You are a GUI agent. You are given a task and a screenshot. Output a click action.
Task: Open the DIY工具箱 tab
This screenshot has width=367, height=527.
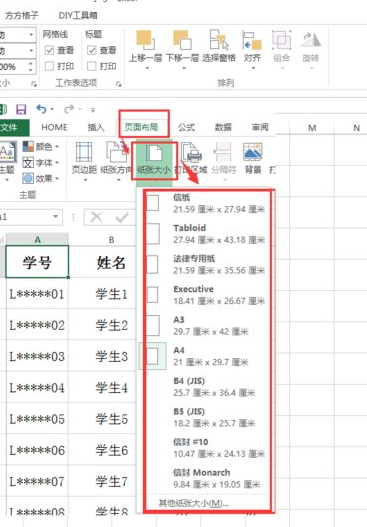[x=78, y=15]
